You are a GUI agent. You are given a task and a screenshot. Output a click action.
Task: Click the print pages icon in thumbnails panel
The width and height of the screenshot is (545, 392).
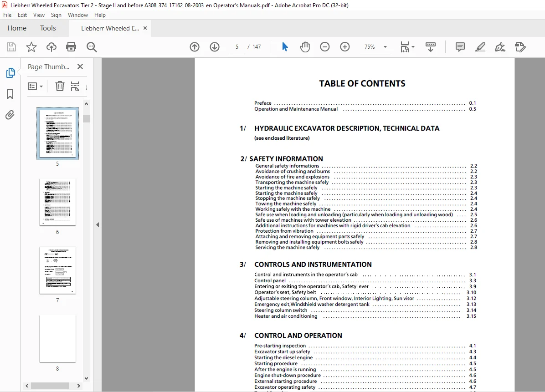coord(75,86)
